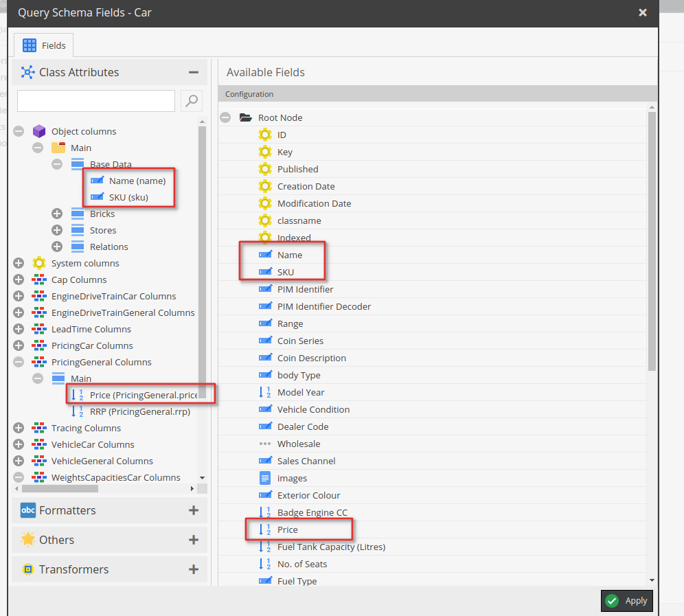Click the Configuration column header

pyautogui.click(x=437, y=94)
